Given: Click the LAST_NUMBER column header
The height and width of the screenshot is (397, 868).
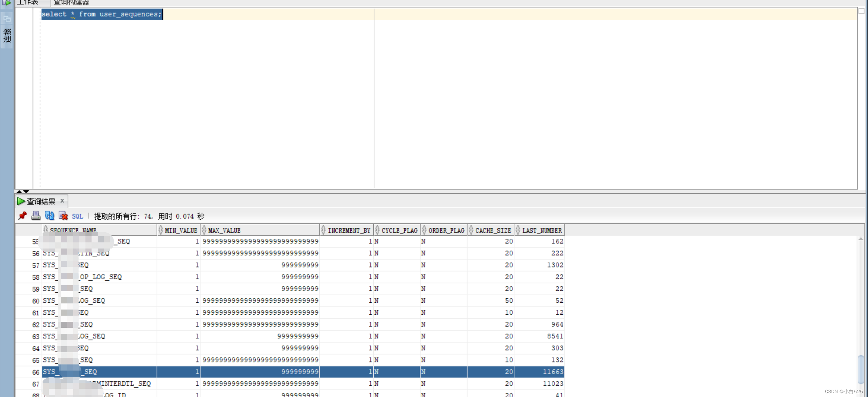Looking at the screenshot, I should pyautogui.click(x=542, y=231).
